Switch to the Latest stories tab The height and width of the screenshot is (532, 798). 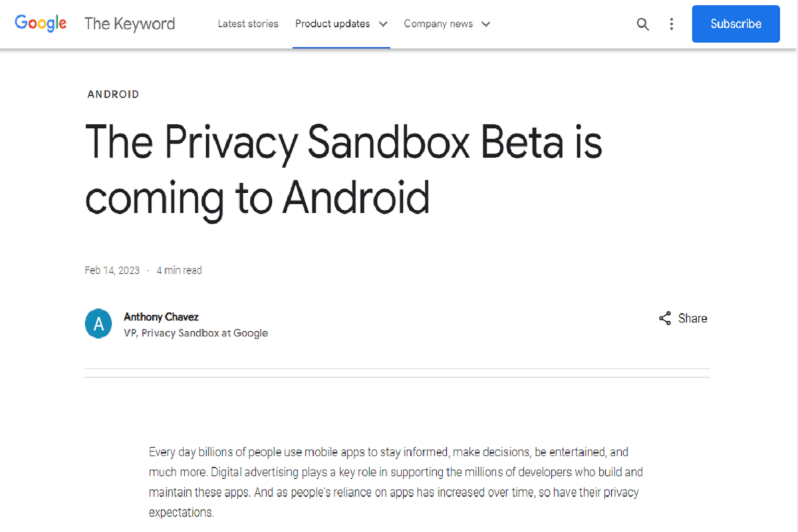[x=248, y=23]
